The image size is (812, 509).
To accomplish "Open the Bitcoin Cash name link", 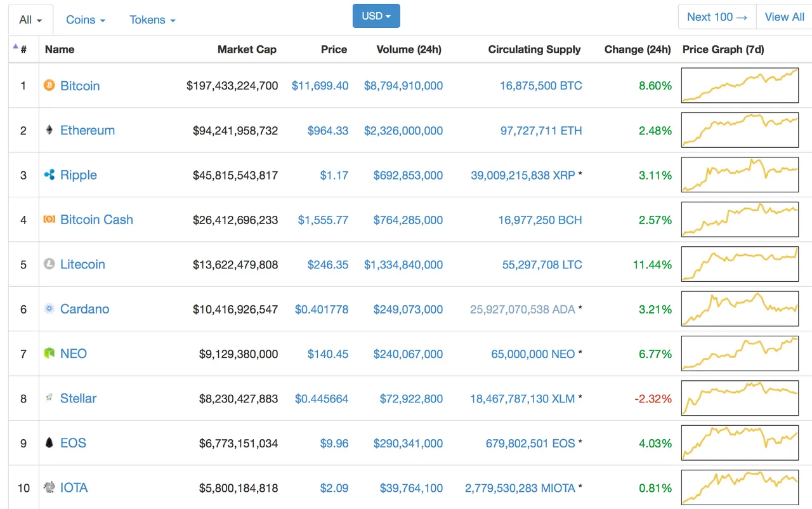I will point(96,220).
